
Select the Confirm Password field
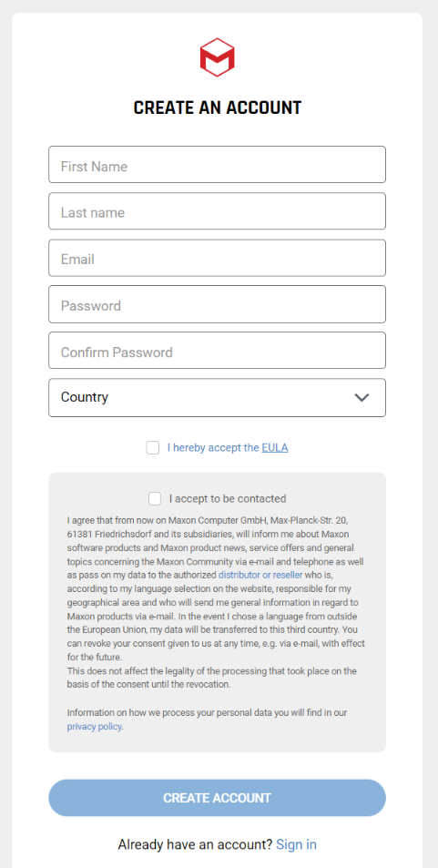(x=217, y=351)
